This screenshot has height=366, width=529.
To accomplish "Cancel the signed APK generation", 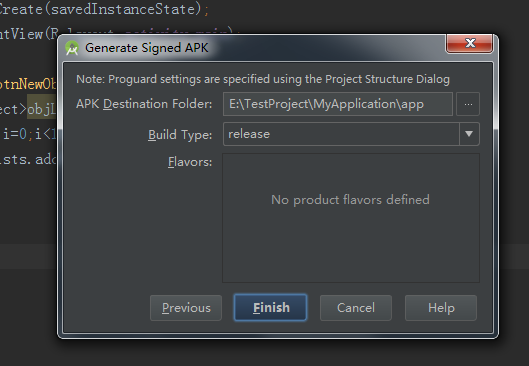I will [356, 308].
